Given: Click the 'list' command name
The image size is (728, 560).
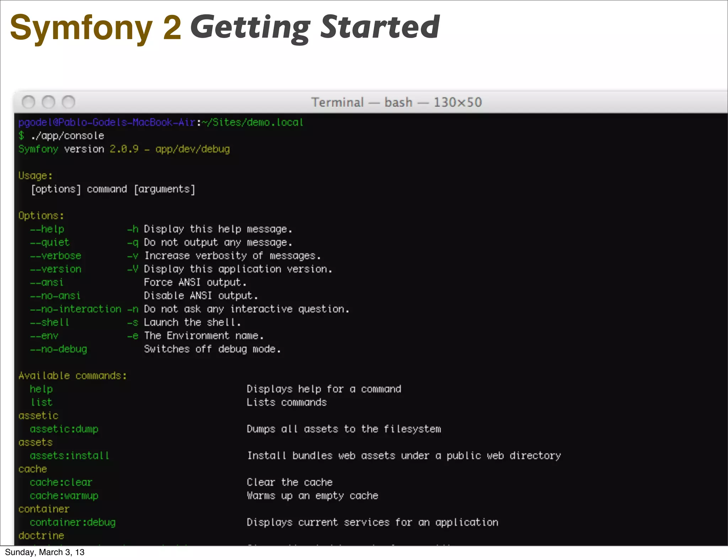Looking at the screenshot, I should point(41,402).
